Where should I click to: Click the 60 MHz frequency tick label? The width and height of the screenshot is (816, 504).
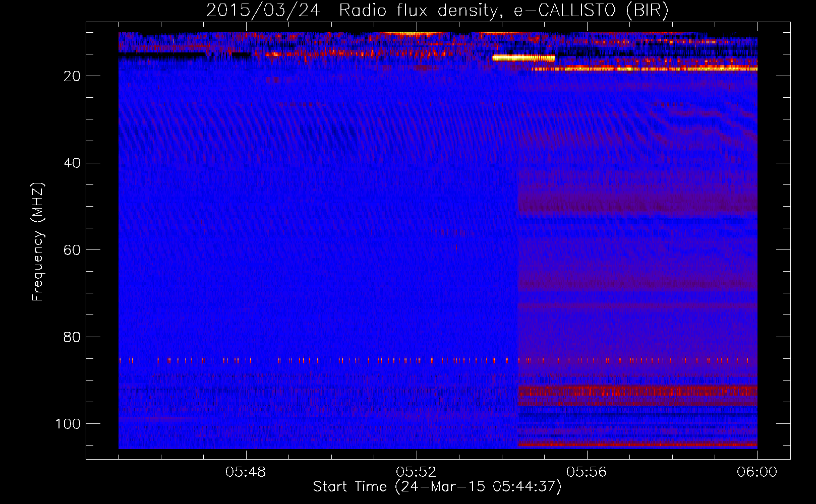click(72, 250)
